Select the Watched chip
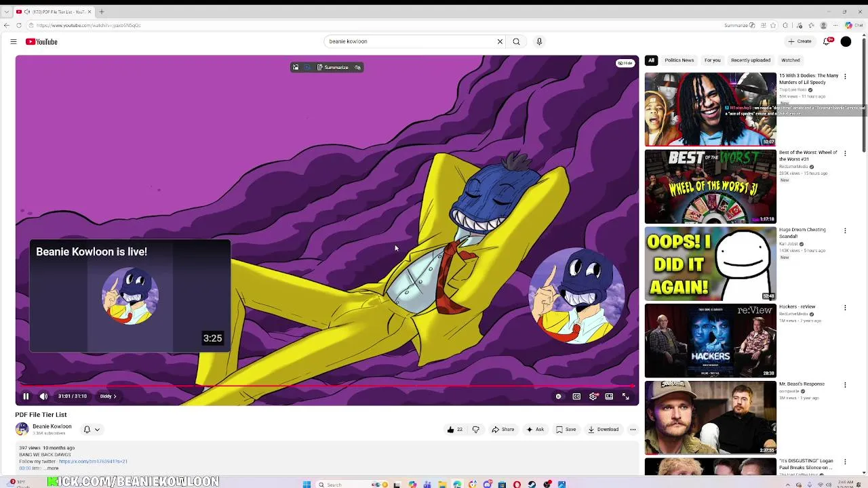Screen dimensions: 868x488 click(x=791, y=60)
